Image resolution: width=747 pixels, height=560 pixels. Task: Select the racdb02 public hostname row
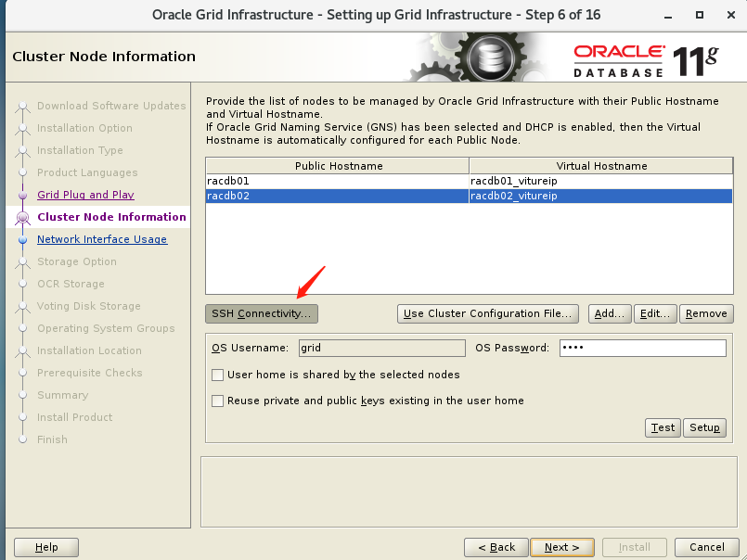[337, 196]
